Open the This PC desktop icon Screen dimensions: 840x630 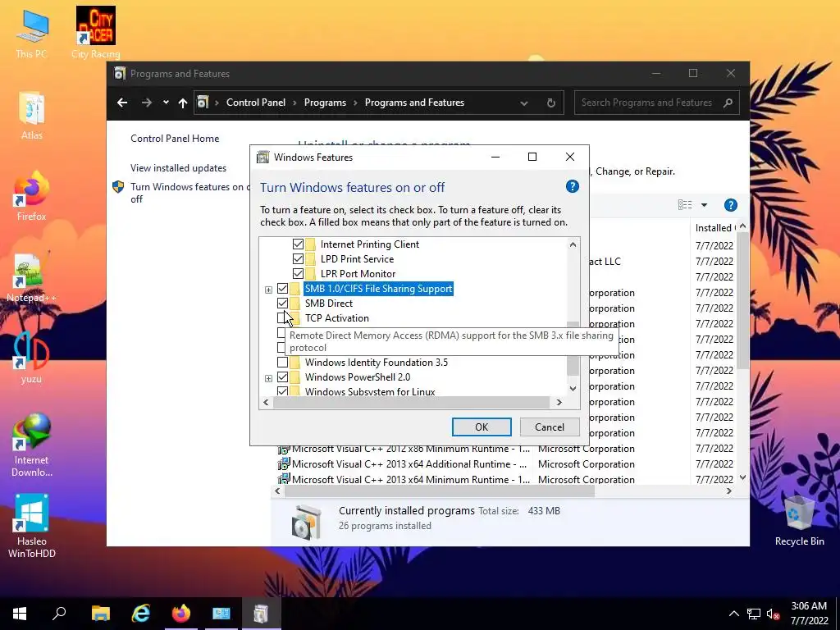click(x=32, y=34)
